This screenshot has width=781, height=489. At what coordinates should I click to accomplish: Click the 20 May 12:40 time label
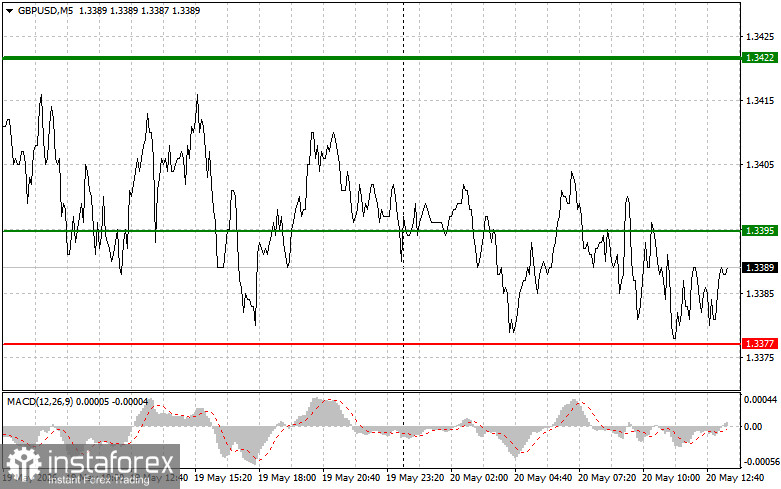coord(735,478)
